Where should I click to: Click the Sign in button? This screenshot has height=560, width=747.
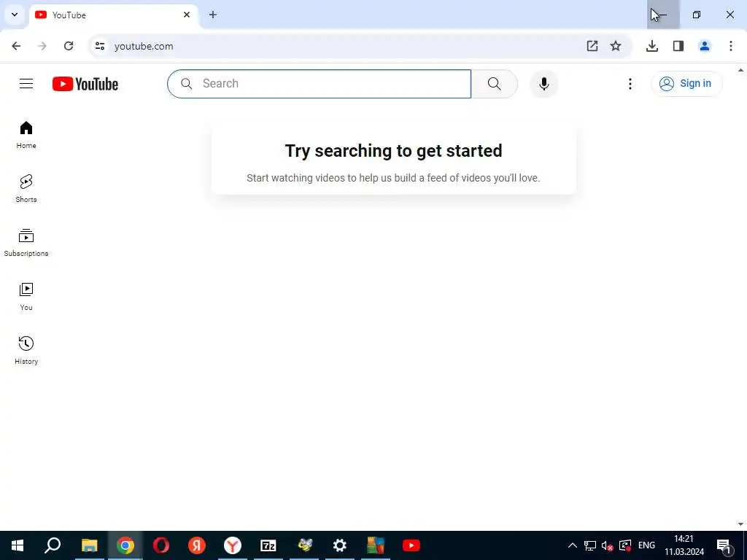click(686, 84)
